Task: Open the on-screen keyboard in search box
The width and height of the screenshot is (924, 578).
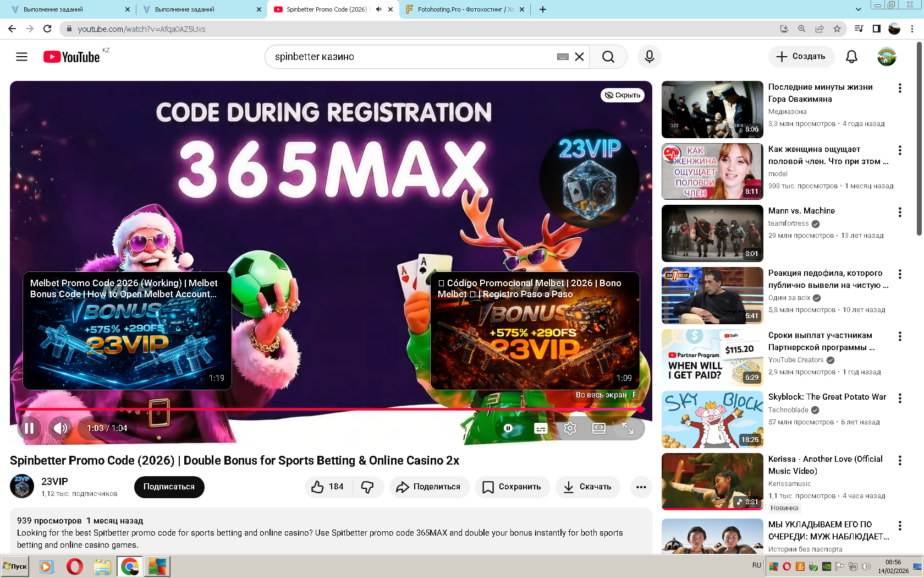Action: pyautogui.click(x=563, y=57)
